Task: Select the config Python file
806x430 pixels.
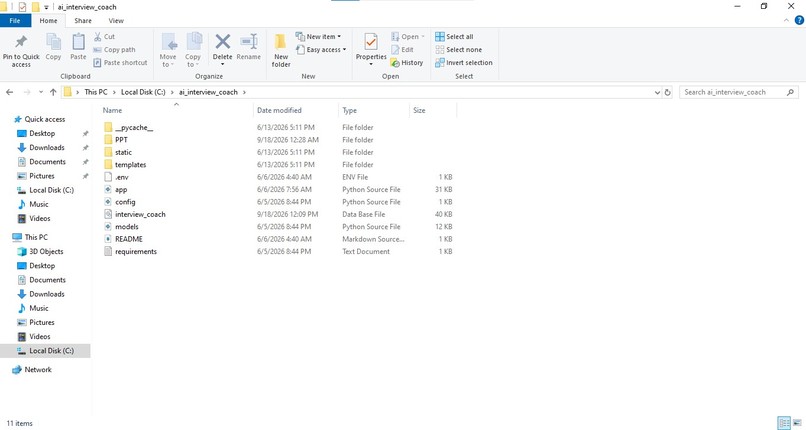Action: 125,202
